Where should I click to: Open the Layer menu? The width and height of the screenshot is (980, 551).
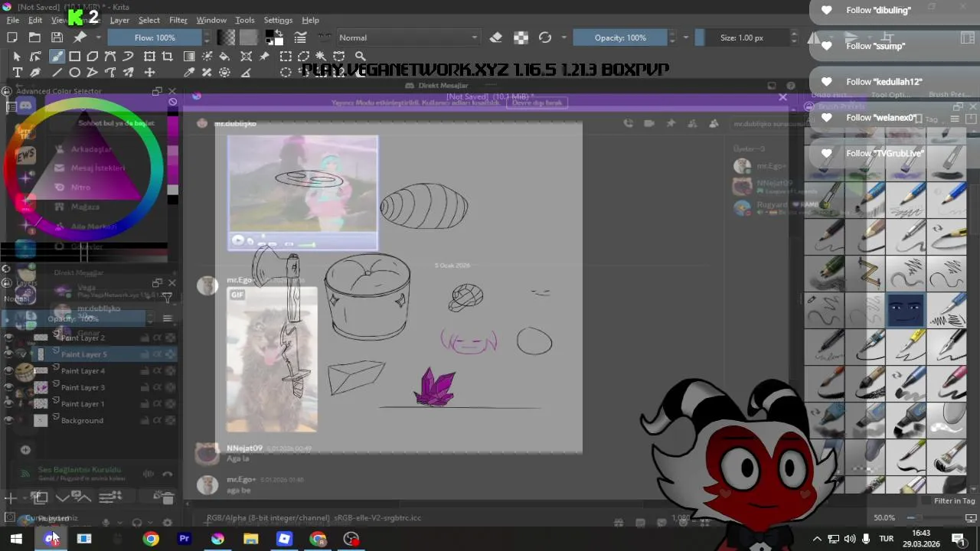[119, 21]
